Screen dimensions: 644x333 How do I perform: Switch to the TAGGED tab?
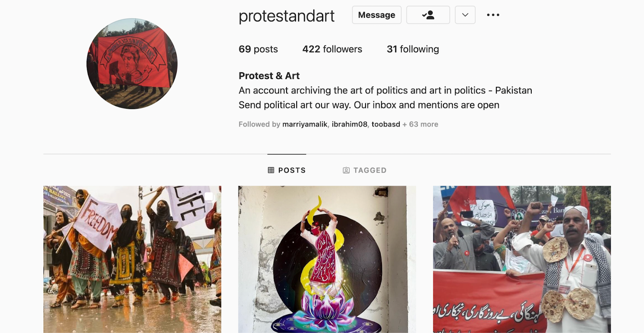(364, 170)
